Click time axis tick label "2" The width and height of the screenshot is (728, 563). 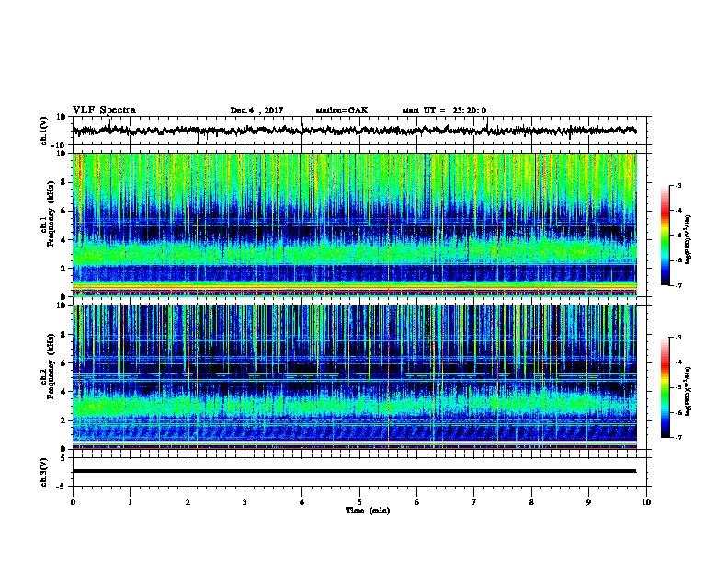pyautogui.click(x=188, y=502)
